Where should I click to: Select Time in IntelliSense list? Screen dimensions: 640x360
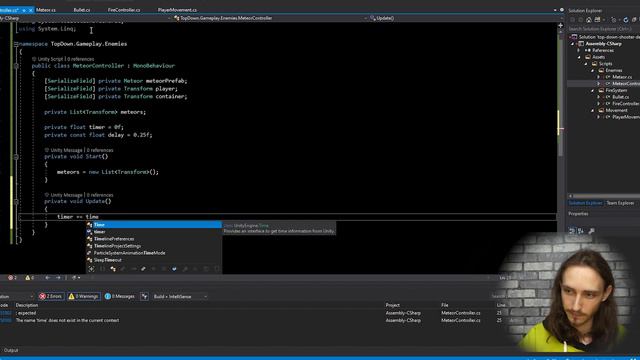pos(154,225)
